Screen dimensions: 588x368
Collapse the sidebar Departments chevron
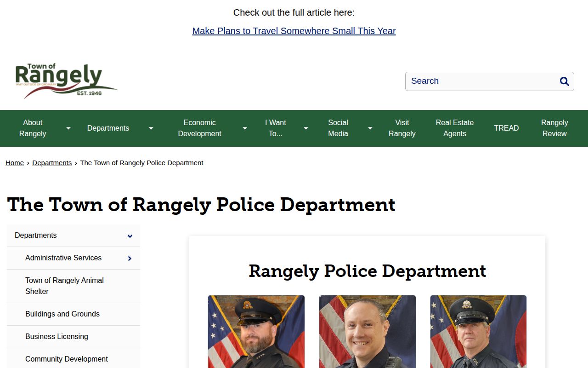(130, 236)
